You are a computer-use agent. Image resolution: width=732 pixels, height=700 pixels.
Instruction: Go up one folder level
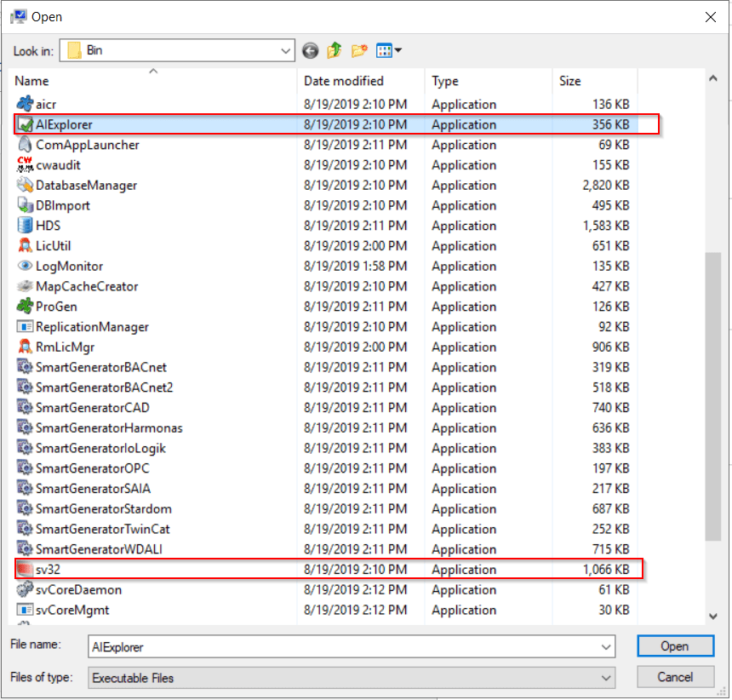point(335,50)
